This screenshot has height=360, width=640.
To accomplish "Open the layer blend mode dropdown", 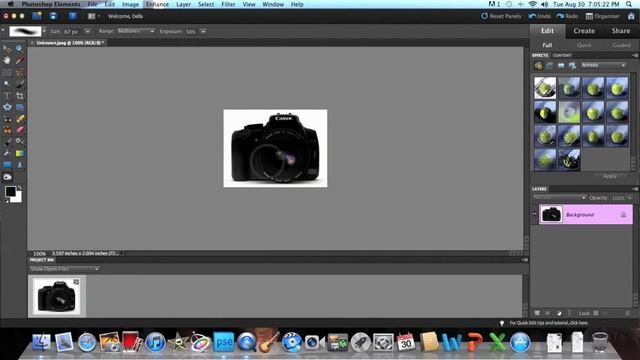I will coord(560,198).
